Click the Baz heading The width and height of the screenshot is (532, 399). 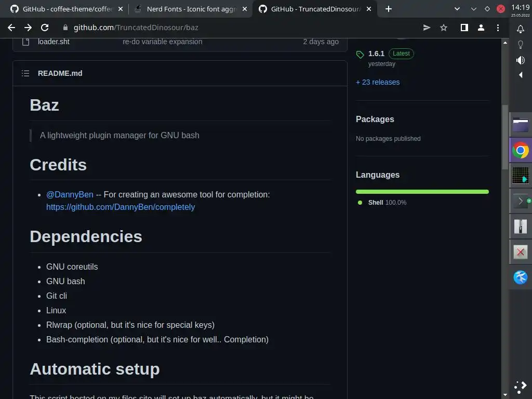click(x=44, y=105)
